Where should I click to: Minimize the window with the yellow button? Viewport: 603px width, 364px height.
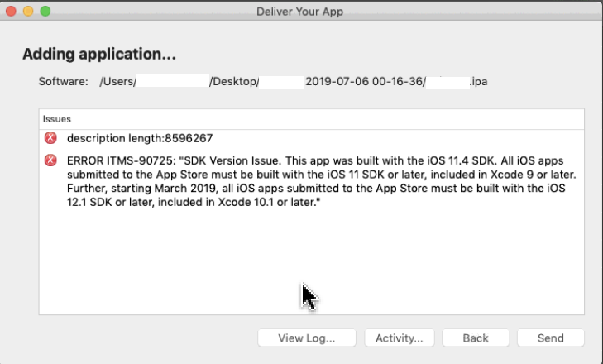pos(28,12)
